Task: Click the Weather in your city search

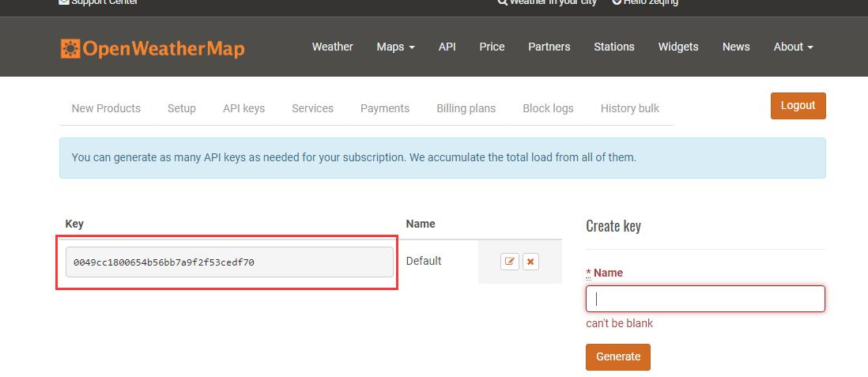Action: click(x=547, y=2)
